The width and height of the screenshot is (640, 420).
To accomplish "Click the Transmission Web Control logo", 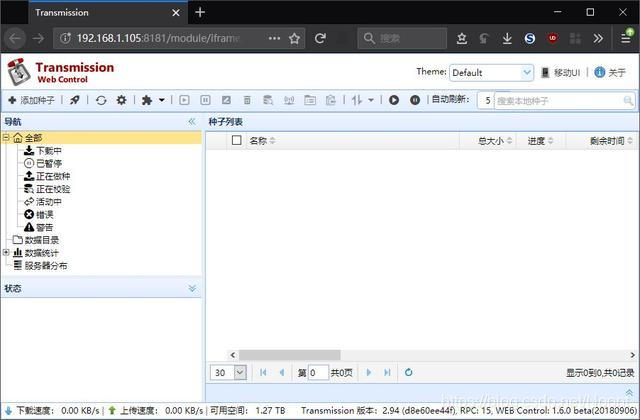I will click(60, 72).
